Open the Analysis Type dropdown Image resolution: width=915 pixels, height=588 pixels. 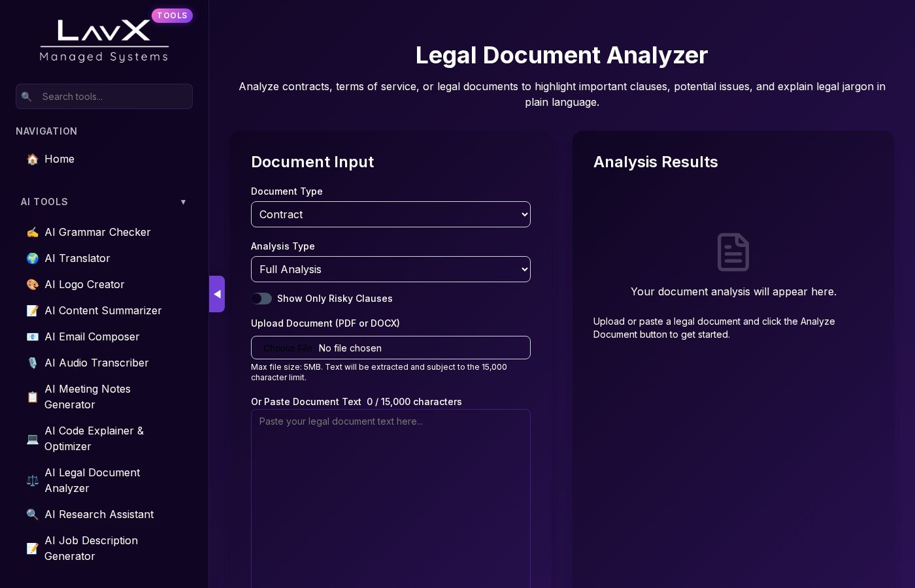[x=390, y=269]
